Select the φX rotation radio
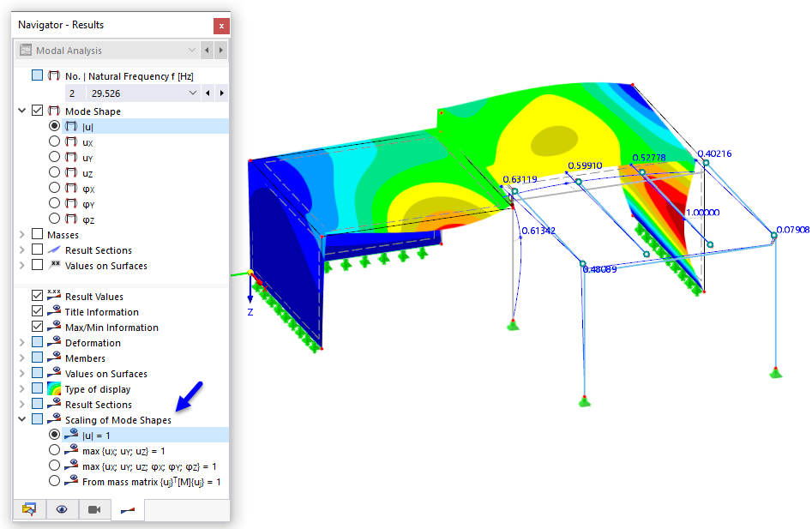812x529 pixels. click(54, 188)
